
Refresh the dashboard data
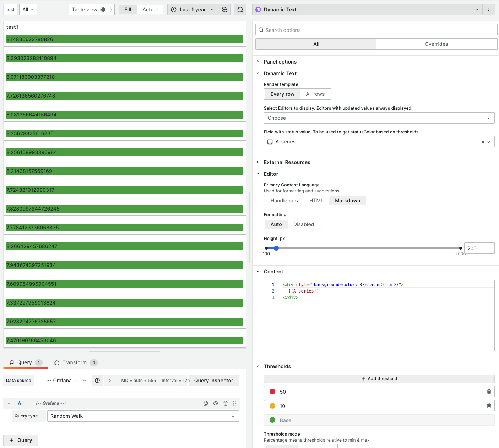click(x=240, y=10)
